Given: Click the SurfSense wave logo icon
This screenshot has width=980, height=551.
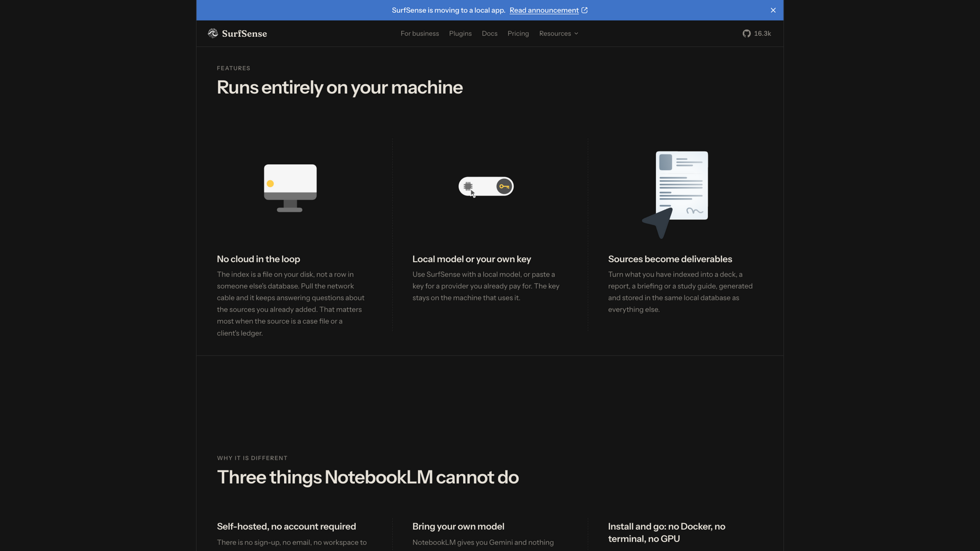Looking at the screenshot, I should point(213,33).
